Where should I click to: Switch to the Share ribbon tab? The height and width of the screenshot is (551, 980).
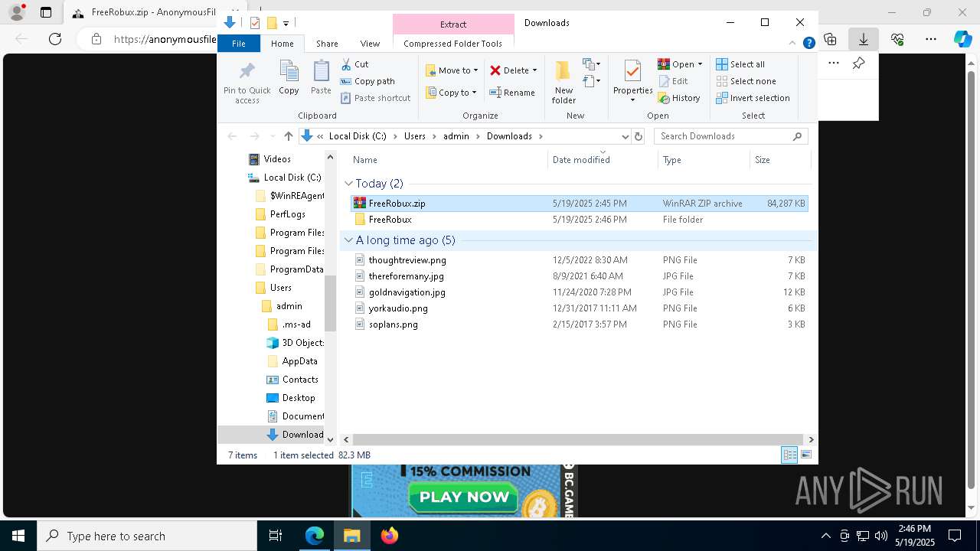(x=327, y=44)
